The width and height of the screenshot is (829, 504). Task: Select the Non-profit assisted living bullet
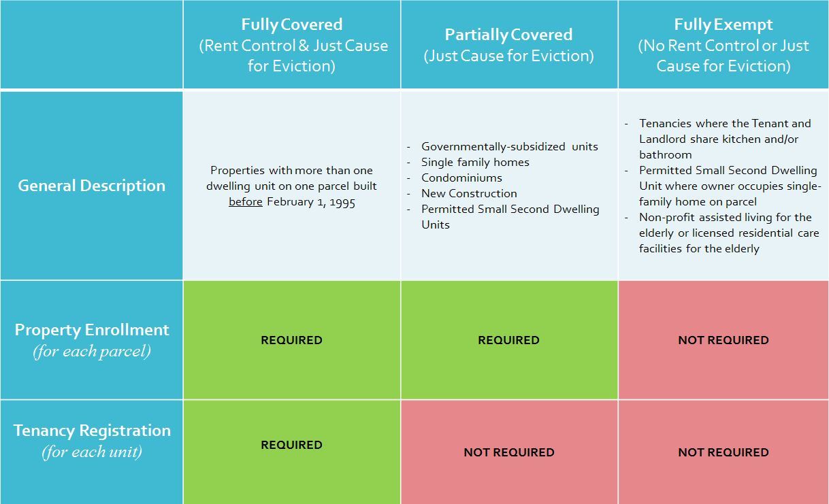click(x=728, y=233)
